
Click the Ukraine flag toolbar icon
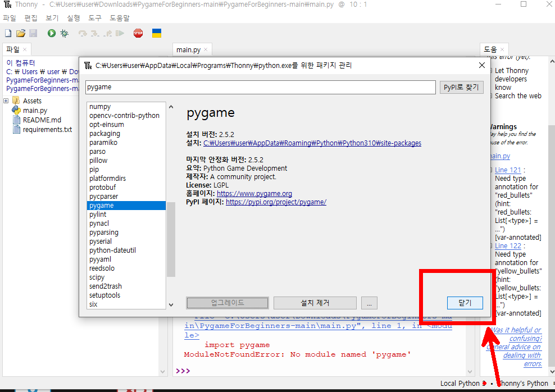pos(157,33)
